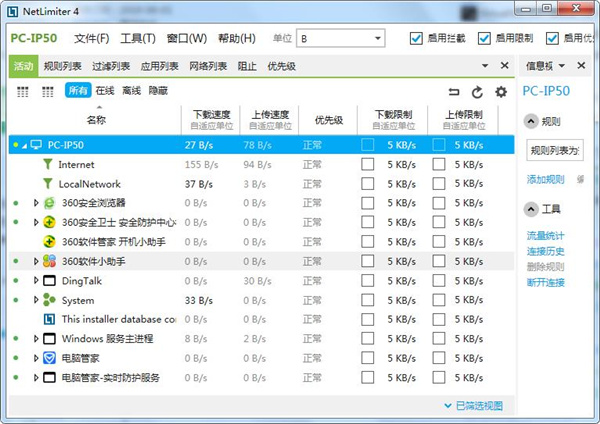Toggle the third enable checkbox at top right

552,38
